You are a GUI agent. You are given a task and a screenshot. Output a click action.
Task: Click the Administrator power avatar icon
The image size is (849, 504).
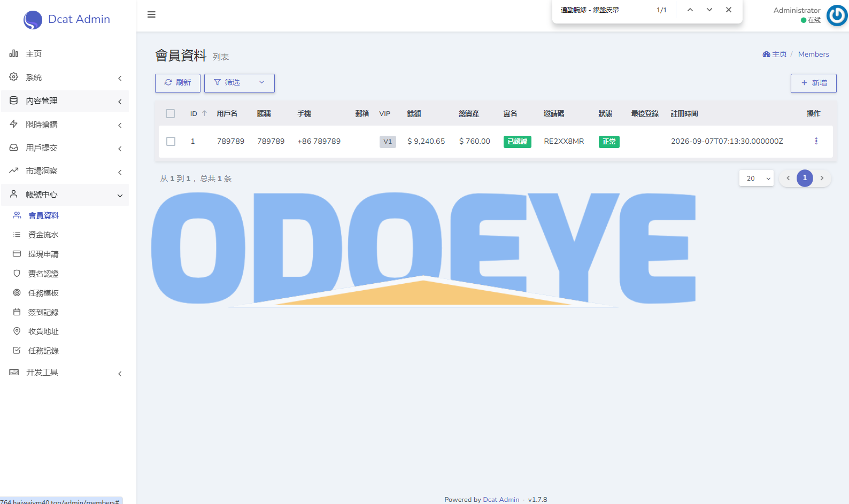(837, 15)
